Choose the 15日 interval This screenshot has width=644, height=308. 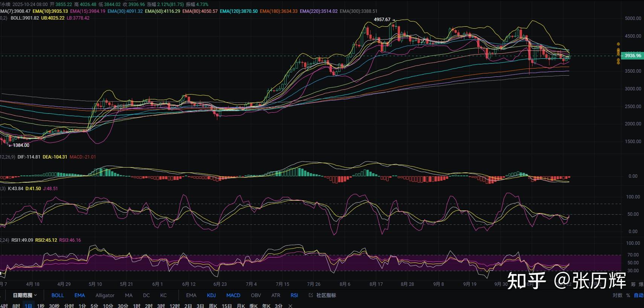point(227,306)
